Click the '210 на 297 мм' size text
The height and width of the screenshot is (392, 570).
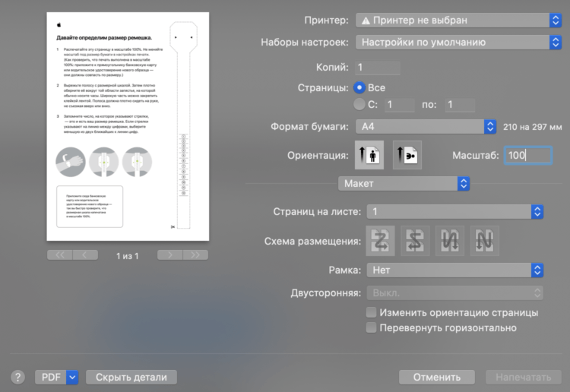tap(533, 127)
